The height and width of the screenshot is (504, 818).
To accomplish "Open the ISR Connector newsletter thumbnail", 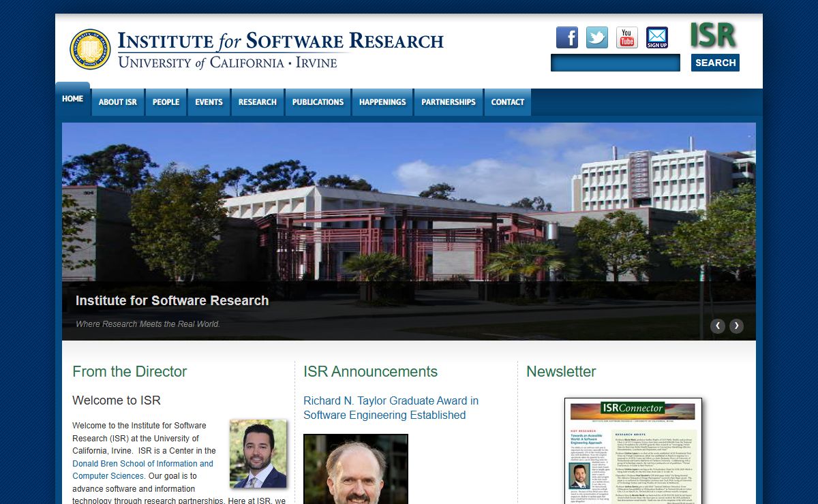I will pyautogui.click(x=633, y=451).
